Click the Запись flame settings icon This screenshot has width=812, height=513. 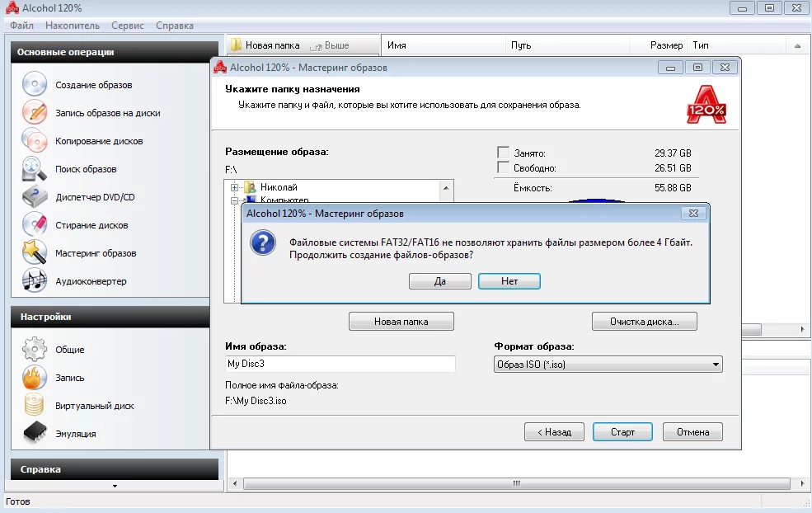pyautogui.click(x=35, y=377)
